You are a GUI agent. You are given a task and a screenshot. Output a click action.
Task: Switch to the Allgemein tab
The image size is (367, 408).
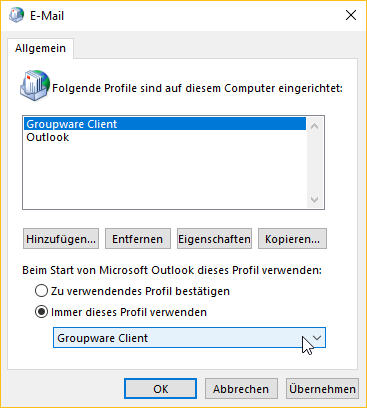pyautogui.click(x=40, y=48)
